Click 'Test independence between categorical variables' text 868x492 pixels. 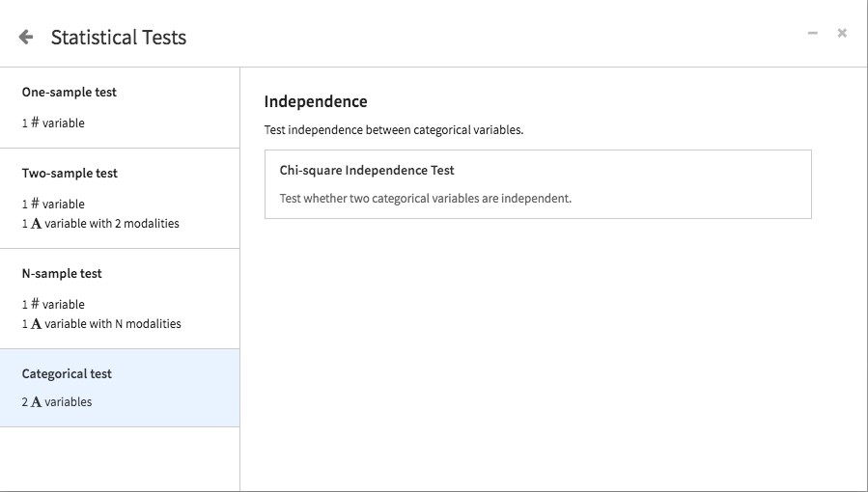click(x=394, y=130)
